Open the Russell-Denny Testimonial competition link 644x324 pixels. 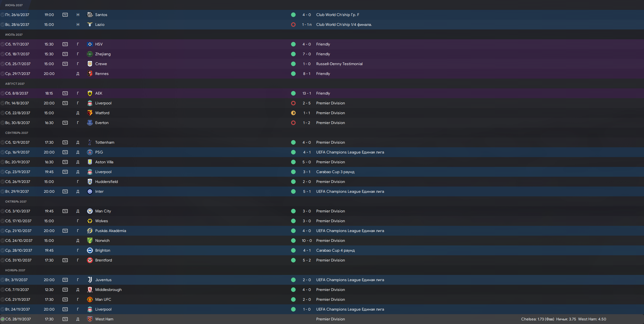339,64
